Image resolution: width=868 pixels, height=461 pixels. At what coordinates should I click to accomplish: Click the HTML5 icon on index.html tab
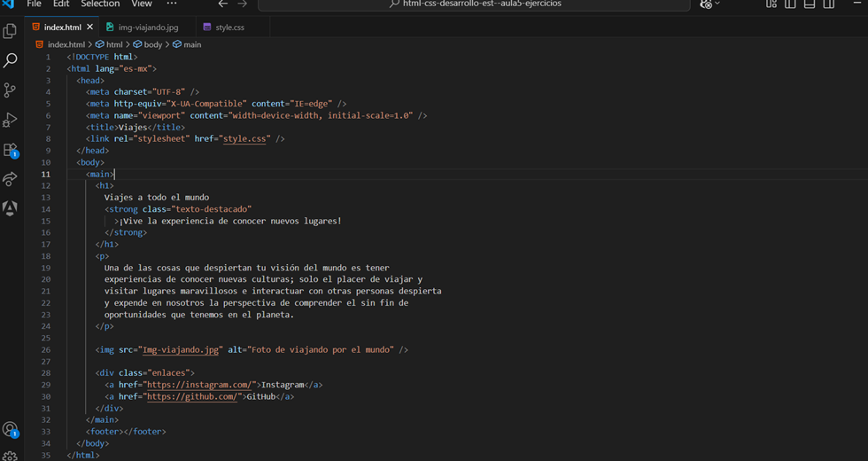pos(36,27)
